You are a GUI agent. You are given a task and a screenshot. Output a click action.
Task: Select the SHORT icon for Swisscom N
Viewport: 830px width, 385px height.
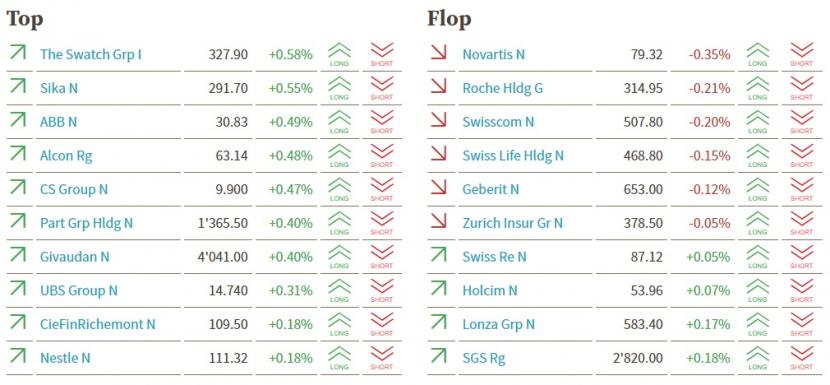coord(801,122)
